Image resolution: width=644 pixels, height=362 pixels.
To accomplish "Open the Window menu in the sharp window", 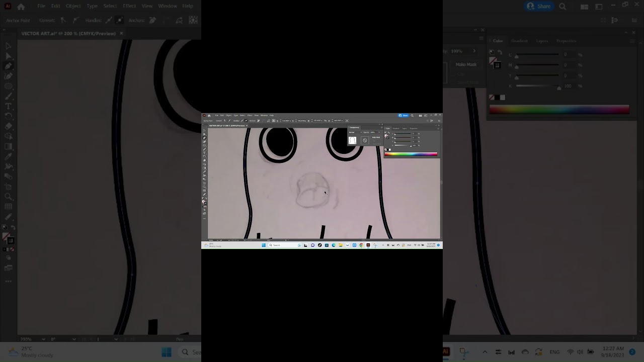I will (x=264, y=116).
